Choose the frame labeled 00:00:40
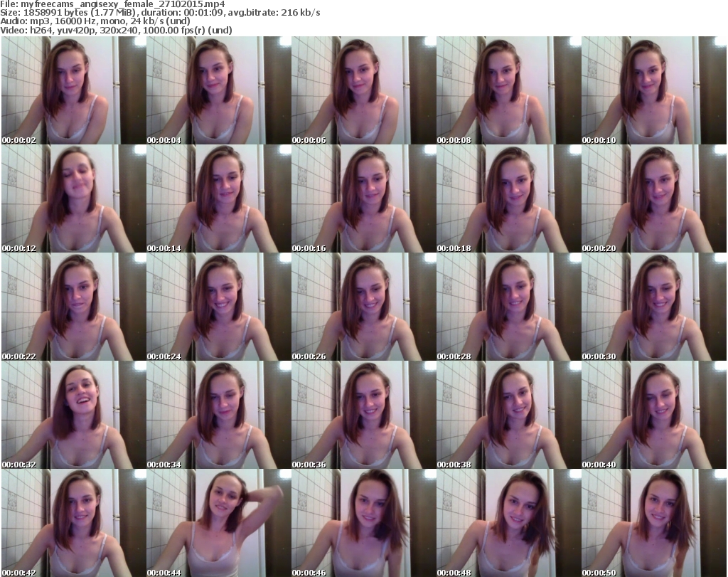The width and height of the screenshot is (728, 577). click(x=654, y=415)
